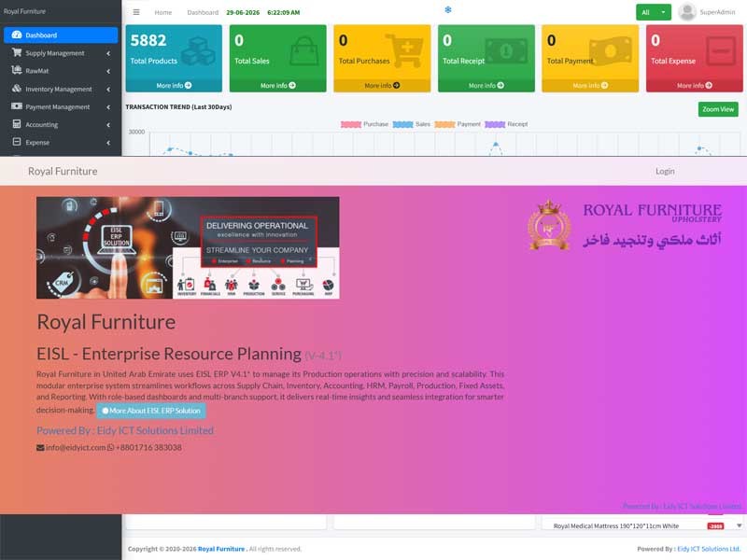Toggle Payment legend swatch in chart

coord(444,124)
